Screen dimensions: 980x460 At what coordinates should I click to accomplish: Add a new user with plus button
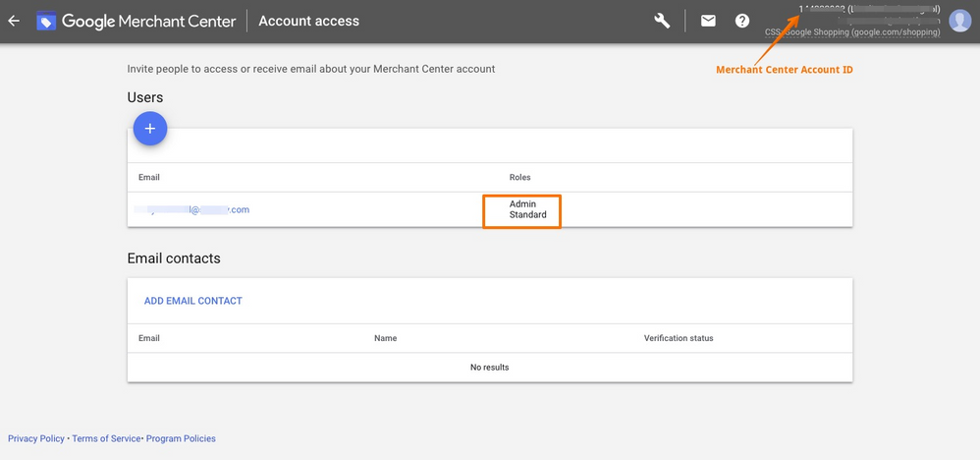point(150,129)
